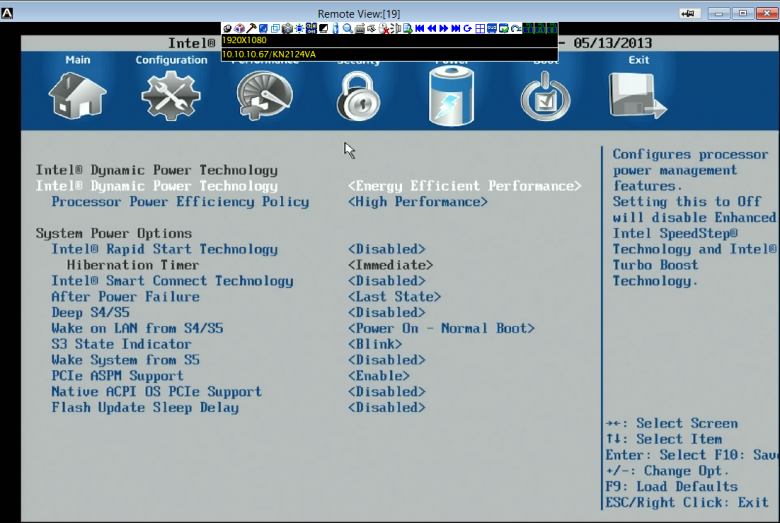The image size is (780, 523).
Task: Click the ESC/Right Click: Exit hint
Action: click(x=687, y=502)
